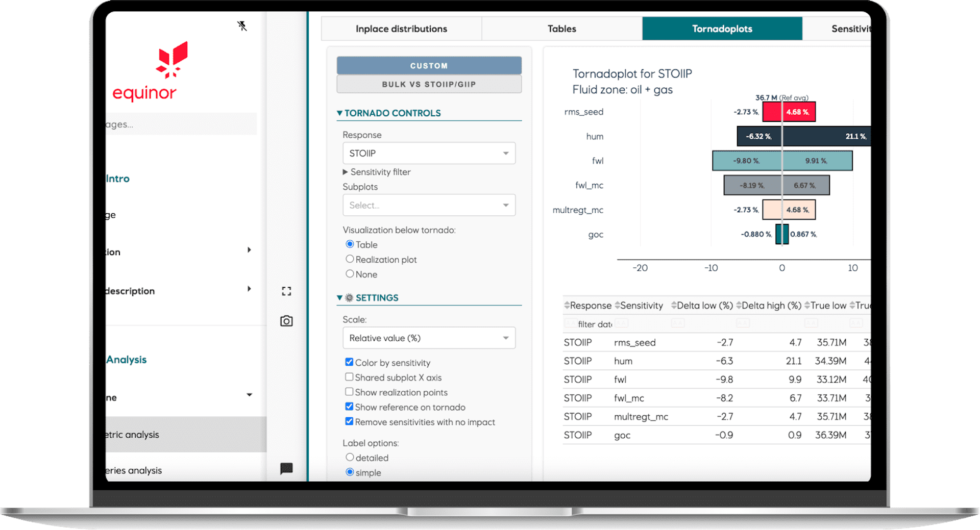This screenshot has height=530, width=980.
Task: Open fullscreen view icon
Action: (x=286, y=291)
